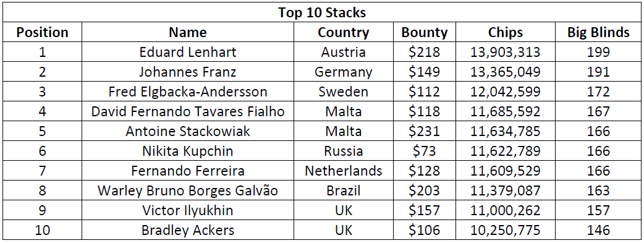Select the Netherlands country cell
The width and height of the screenshot is (644, 243).
tap(344, 171)
